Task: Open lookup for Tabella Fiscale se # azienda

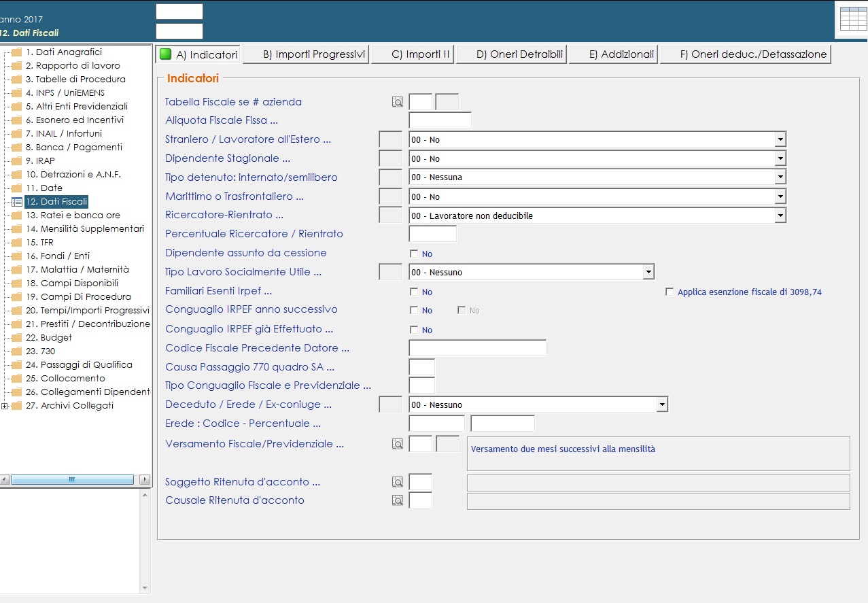Action: 398,102
